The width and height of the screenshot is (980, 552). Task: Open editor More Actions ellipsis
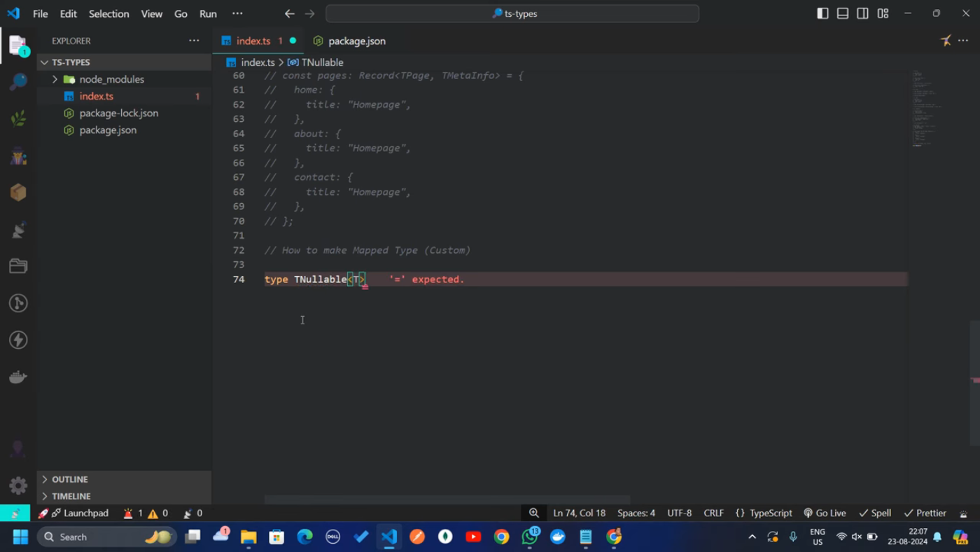963,41
